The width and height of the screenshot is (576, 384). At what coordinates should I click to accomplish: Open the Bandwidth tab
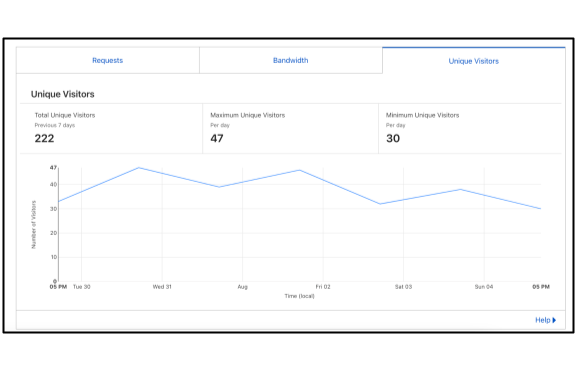coord(291,60)
